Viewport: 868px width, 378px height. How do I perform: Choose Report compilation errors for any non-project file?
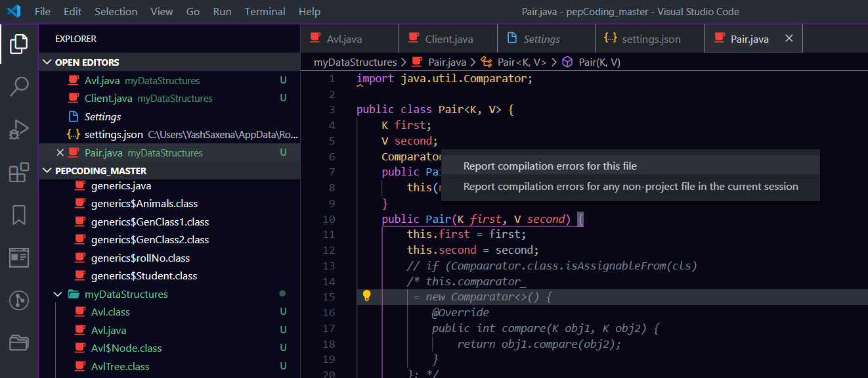(630, 186)
